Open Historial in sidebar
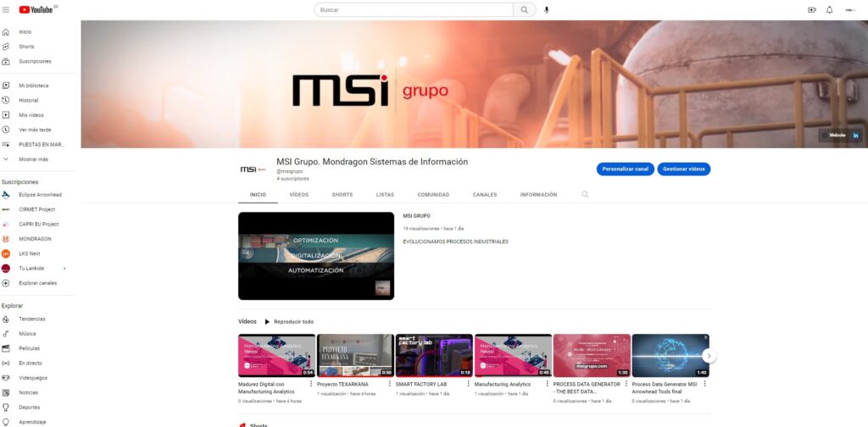The image size is (868, 427). tap(28, 101)
